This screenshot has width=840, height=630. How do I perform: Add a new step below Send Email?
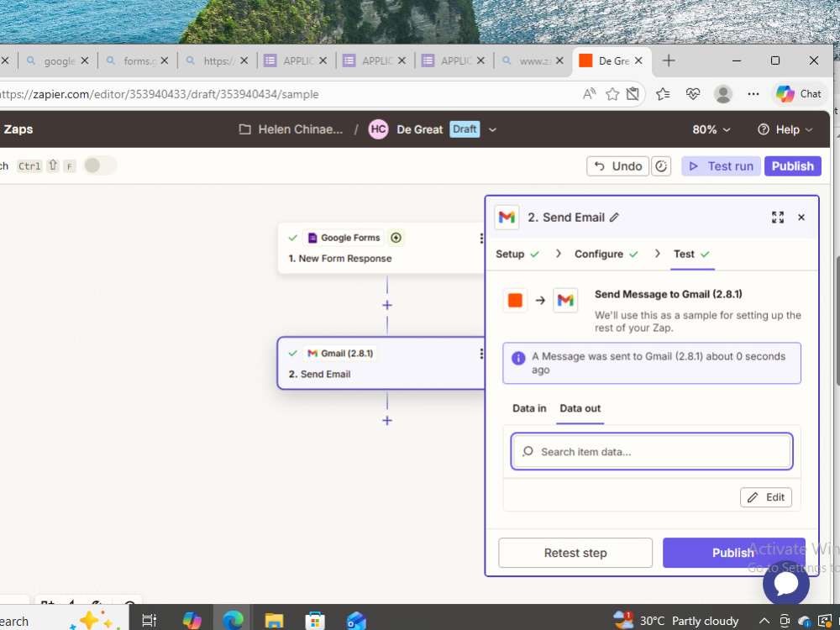click(386, 421)
